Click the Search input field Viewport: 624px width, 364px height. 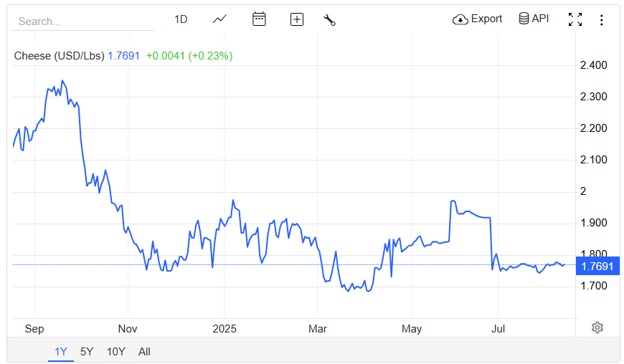(83, 21)
